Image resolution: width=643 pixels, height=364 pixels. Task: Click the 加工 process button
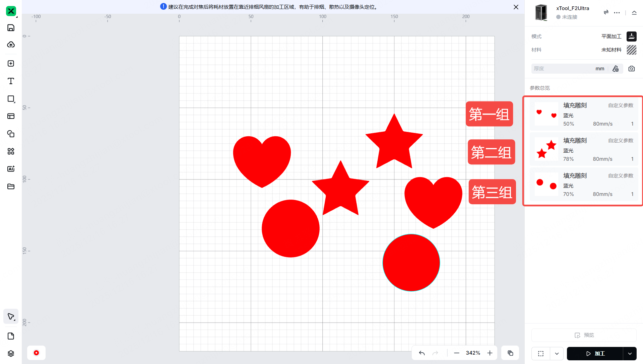[595, 354]
